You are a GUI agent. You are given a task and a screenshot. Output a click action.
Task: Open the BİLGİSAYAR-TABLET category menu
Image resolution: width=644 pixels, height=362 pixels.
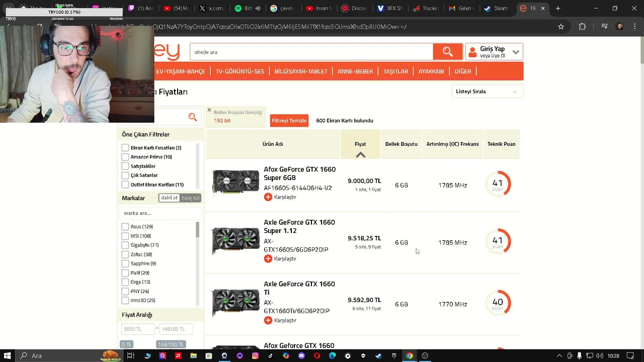(301, 71)
